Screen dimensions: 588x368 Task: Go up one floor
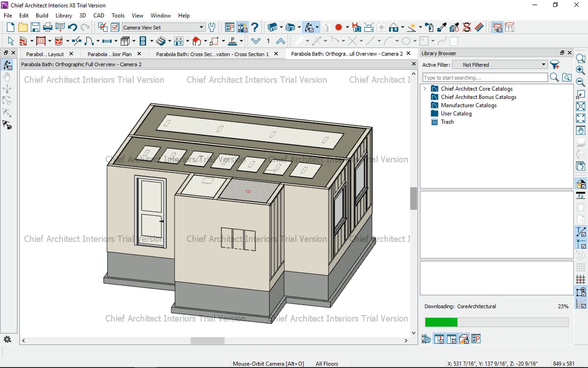point(280,41)
